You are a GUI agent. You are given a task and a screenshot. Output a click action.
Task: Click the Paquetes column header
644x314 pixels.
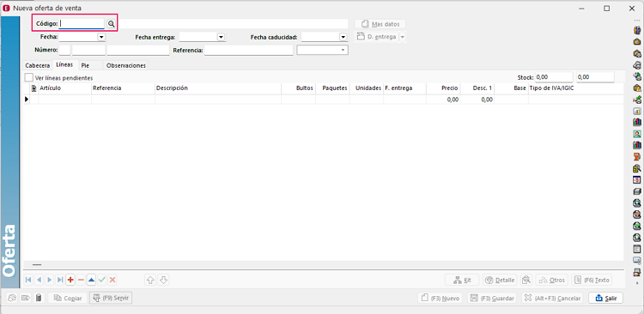pyautogui.click(x=332, y=88)
